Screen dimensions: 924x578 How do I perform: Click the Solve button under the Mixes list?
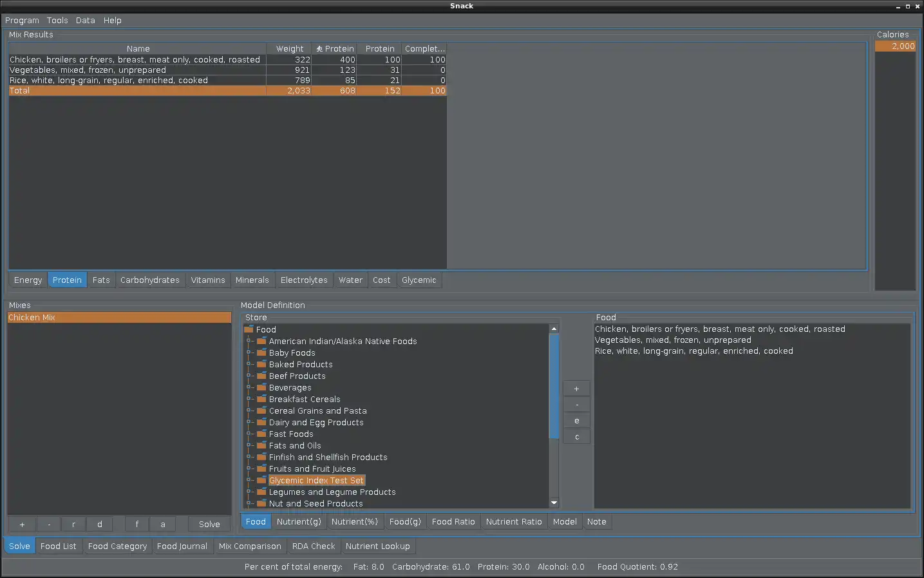point(209,525)
